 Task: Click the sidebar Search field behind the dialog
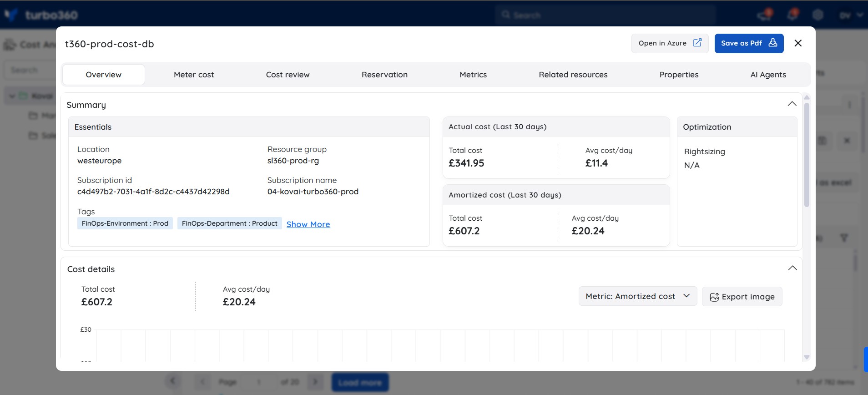click(x=30, y=70)
